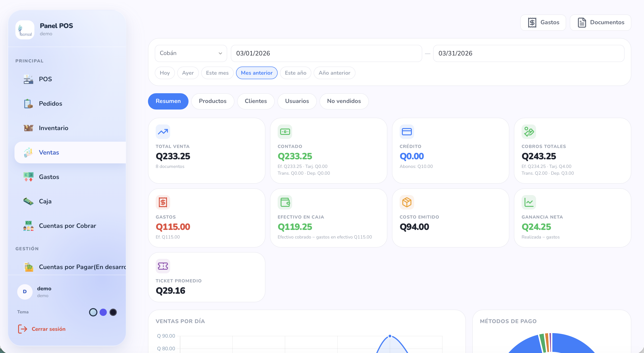Open Cuentas por Cobrar
Image resolution: width=644 pixels, height=353 pixels.
point(70,226)
